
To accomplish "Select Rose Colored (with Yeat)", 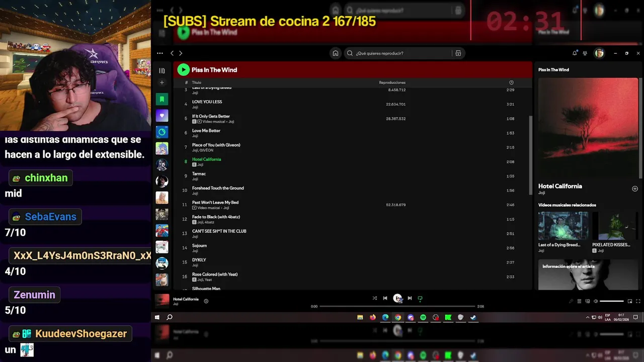I will coord(352,277).
